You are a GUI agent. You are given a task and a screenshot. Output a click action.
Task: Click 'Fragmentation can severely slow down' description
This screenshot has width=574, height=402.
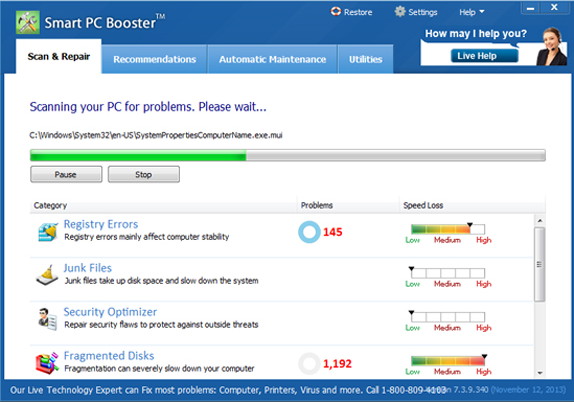tap(159, 368)
